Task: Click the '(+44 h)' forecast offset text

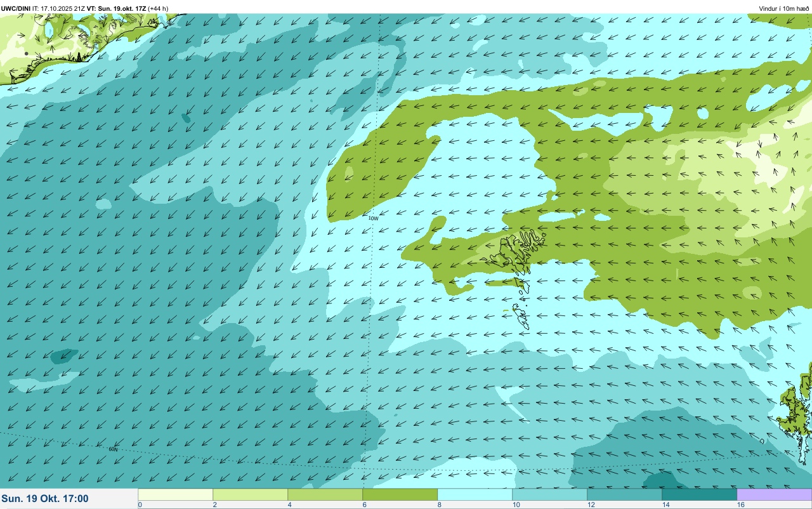Action: click(158, 8)
